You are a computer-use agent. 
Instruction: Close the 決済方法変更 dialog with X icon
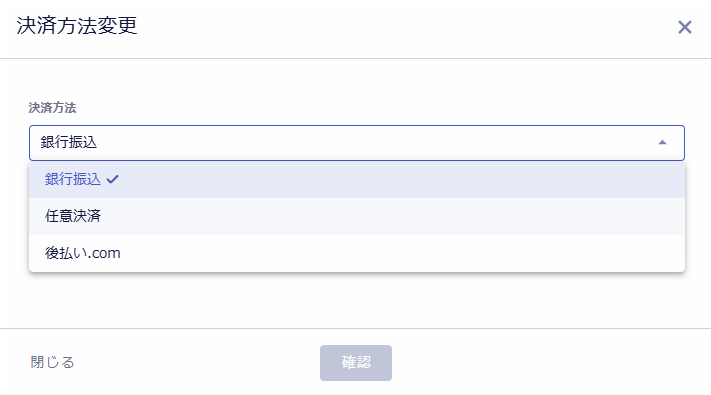pos(685,27)
